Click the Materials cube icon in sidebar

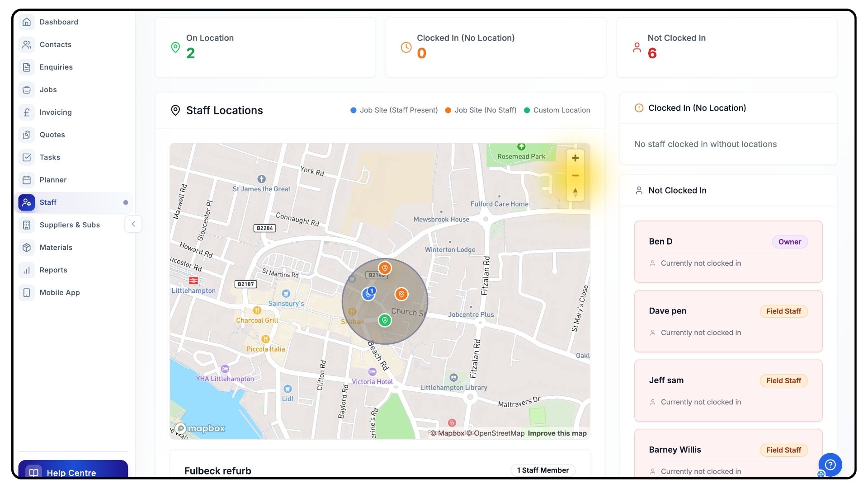click(x=27, y=248)
